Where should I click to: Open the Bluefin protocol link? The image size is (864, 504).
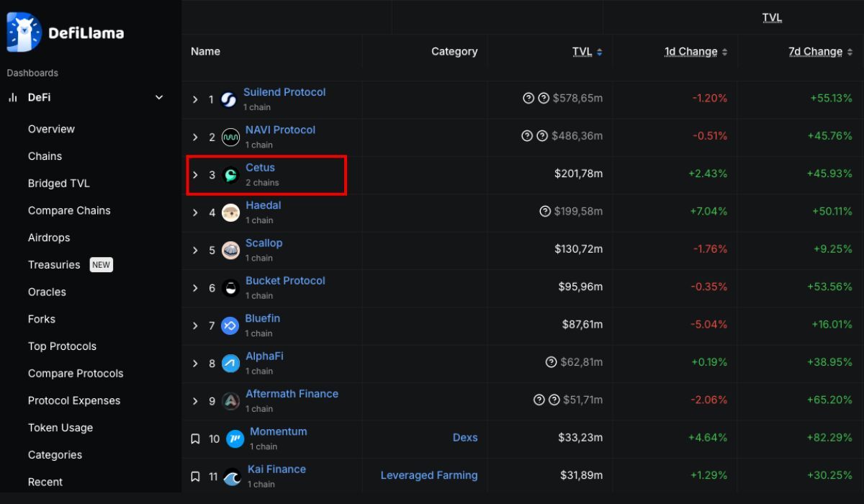pyautogui.click(x=263, y=318)
